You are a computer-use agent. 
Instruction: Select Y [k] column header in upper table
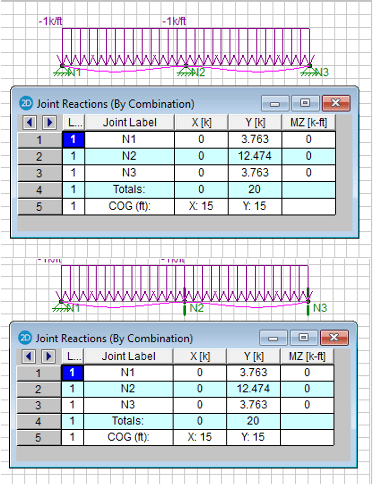pyautogui.click(x=255, y=122)
